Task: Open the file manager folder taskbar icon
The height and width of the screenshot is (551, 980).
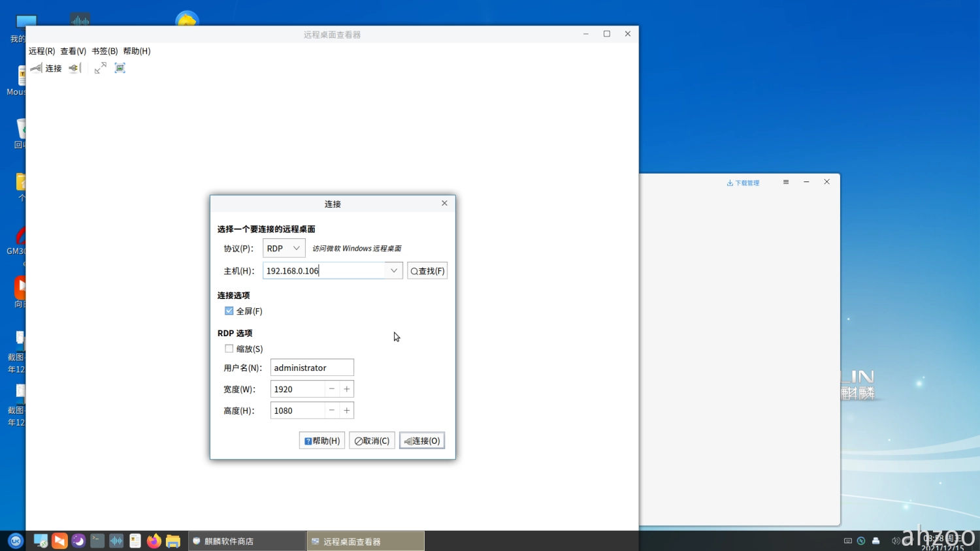Action: (173, 541)
